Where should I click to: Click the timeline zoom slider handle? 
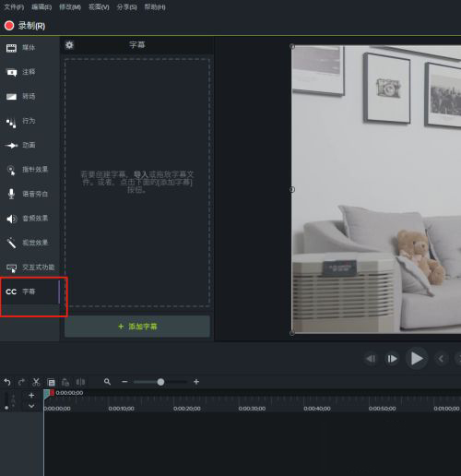160,382
